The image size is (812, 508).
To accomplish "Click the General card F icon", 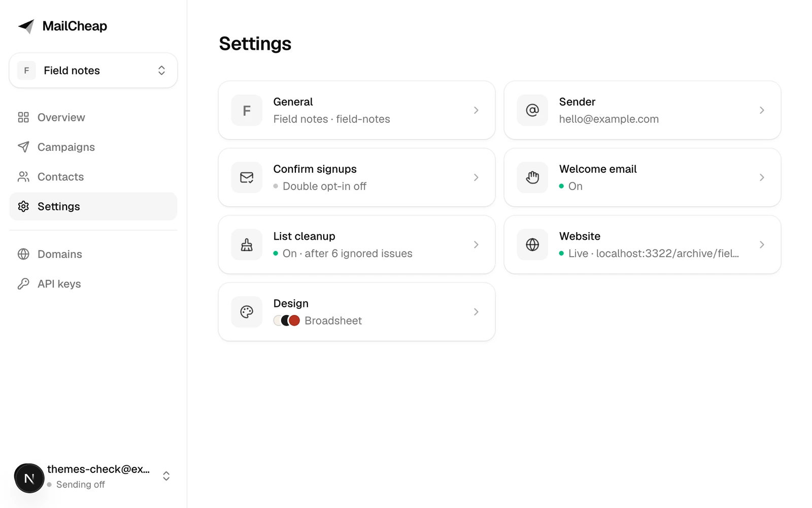I will (247, 110).
